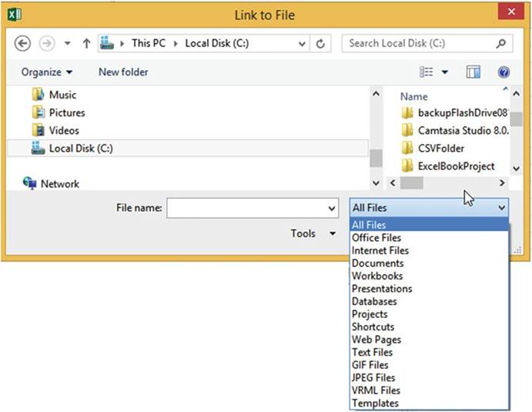The width and height of the screenshot is (532, 412).
Task: Click the search magnifier icon
Action: pyautogui.click(x=501, y=43)
